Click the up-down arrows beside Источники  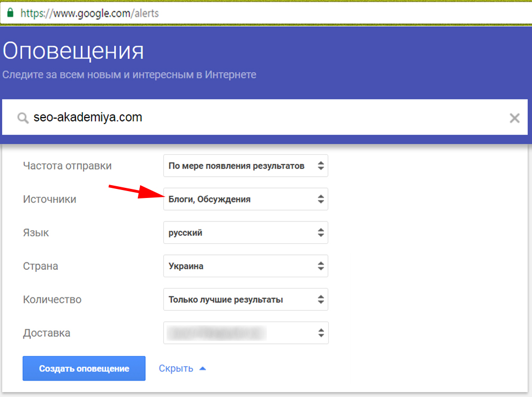[x=320, y=199]
